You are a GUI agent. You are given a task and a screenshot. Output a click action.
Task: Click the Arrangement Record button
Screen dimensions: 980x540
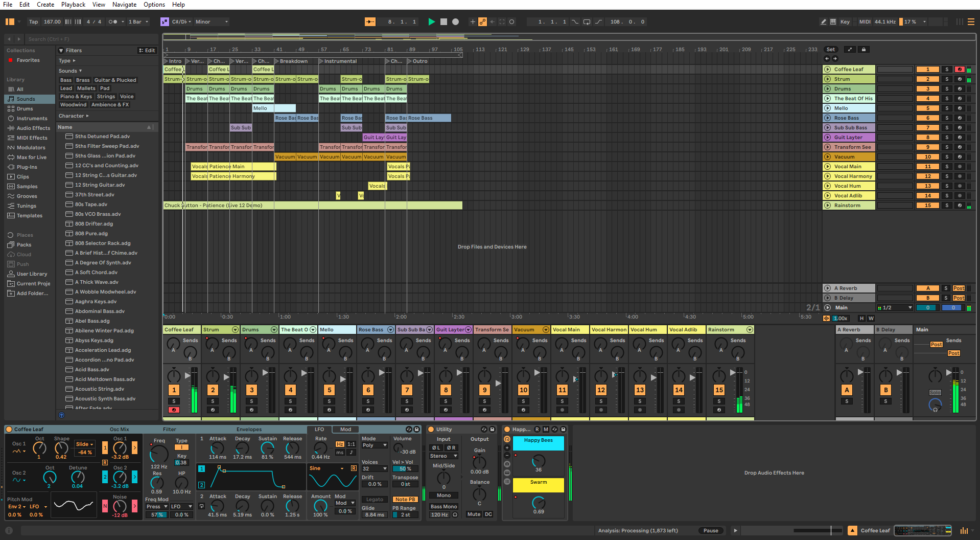pos(456,21)
